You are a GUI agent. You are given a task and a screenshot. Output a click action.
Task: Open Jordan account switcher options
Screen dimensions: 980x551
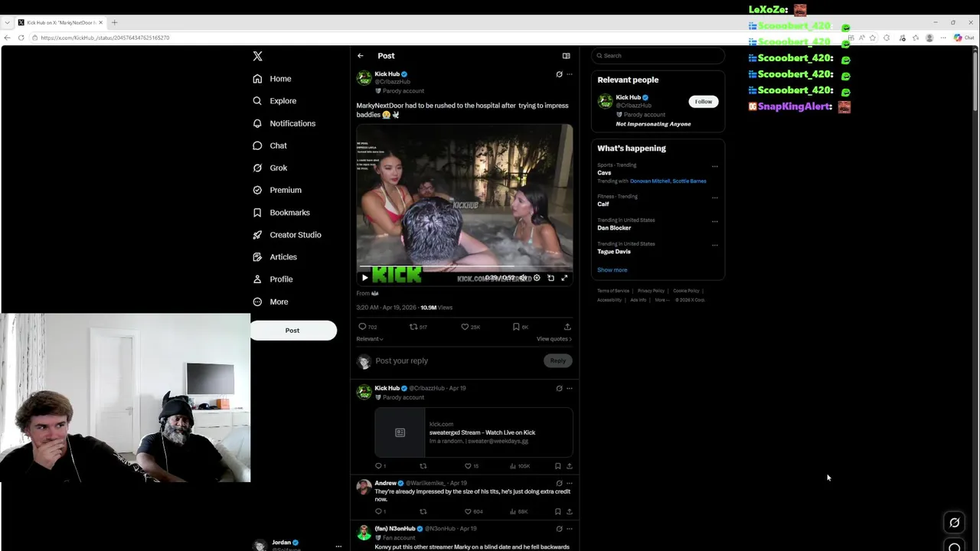[338, 546]
